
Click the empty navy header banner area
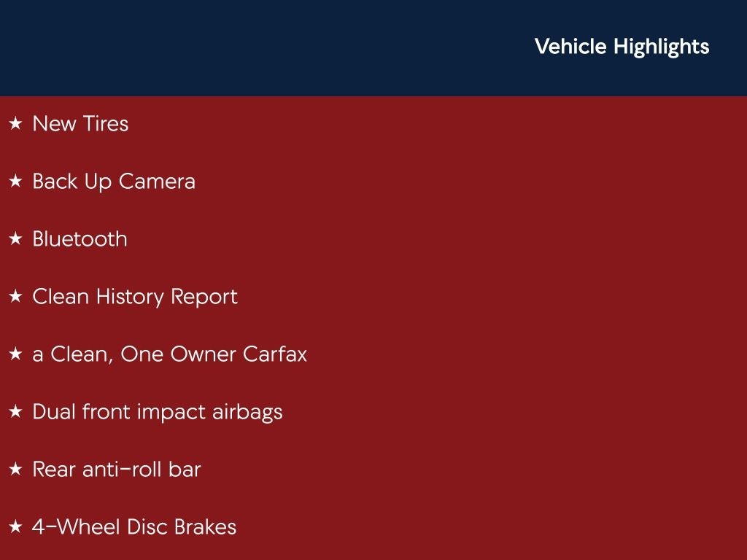(255, 47)
